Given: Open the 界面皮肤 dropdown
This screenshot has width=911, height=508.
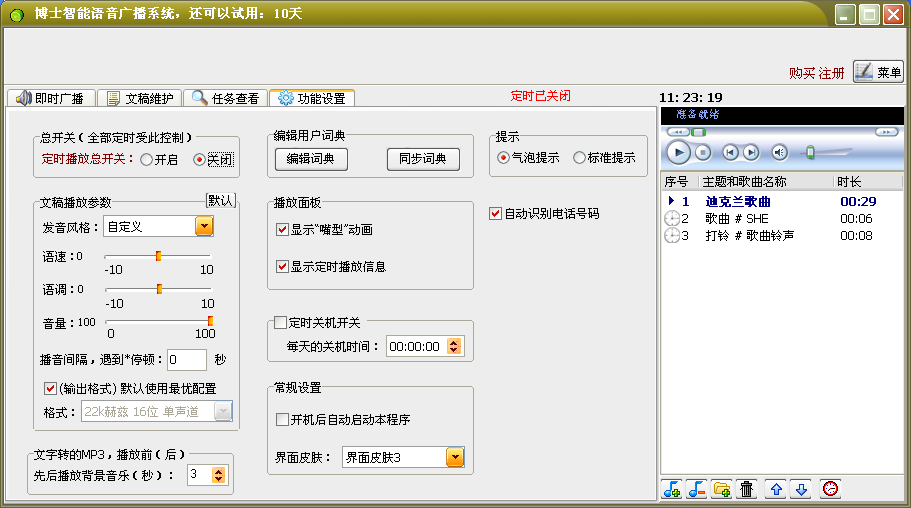Looking at the screenshot, I should point(455,457).
